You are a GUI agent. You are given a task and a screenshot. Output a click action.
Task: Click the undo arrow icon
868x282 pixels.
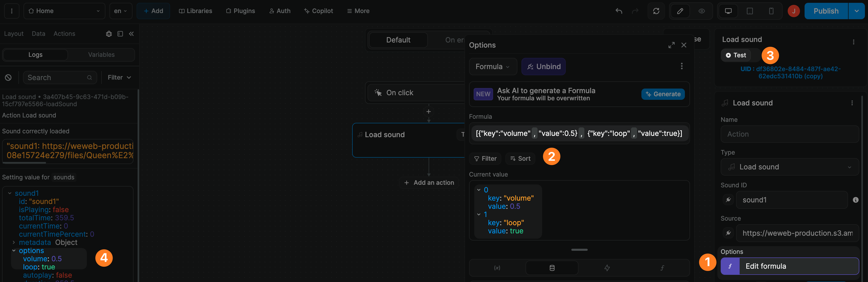[619, 11]
